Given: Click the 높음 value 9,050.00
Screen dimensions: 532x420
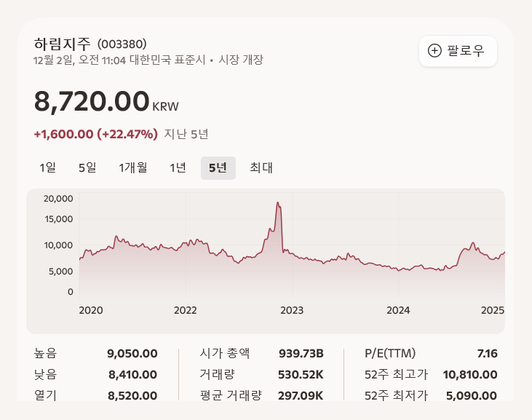Looking at the screenshot, I should pos(132,354).
